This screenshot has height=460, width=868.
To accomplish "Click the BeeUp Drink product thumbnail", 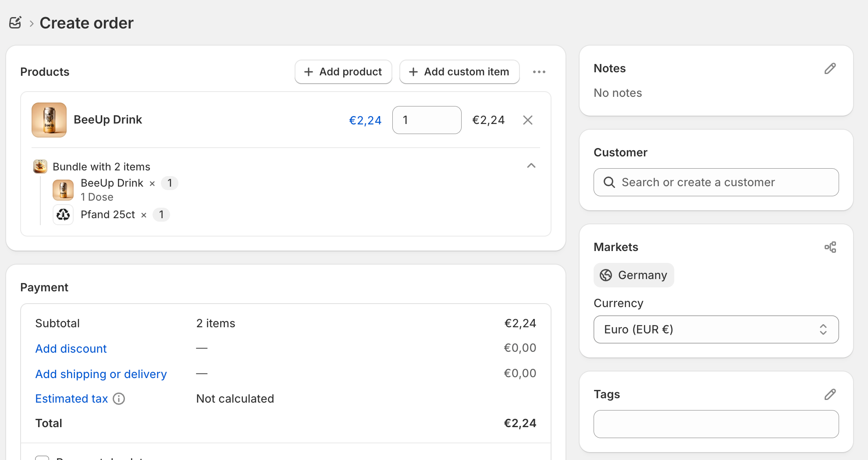I will point(49,120).
